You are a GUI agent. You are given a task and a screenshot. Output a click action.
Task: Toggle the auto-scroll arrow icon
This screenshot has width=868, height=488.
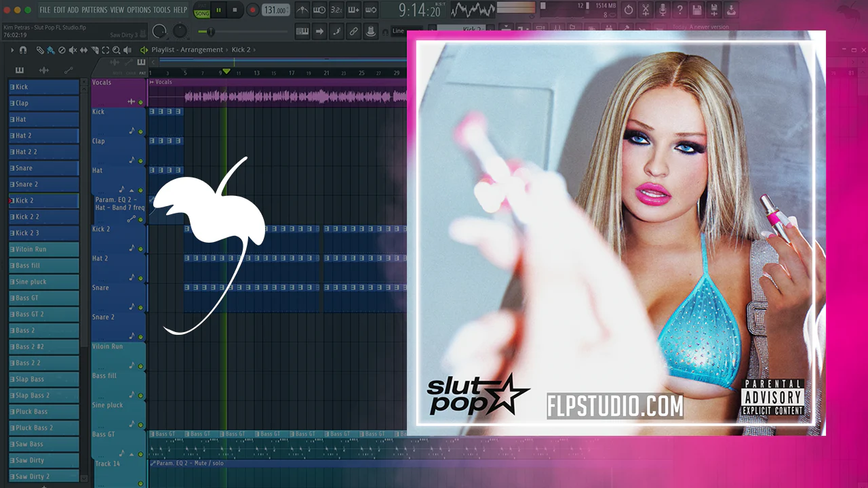319,31
